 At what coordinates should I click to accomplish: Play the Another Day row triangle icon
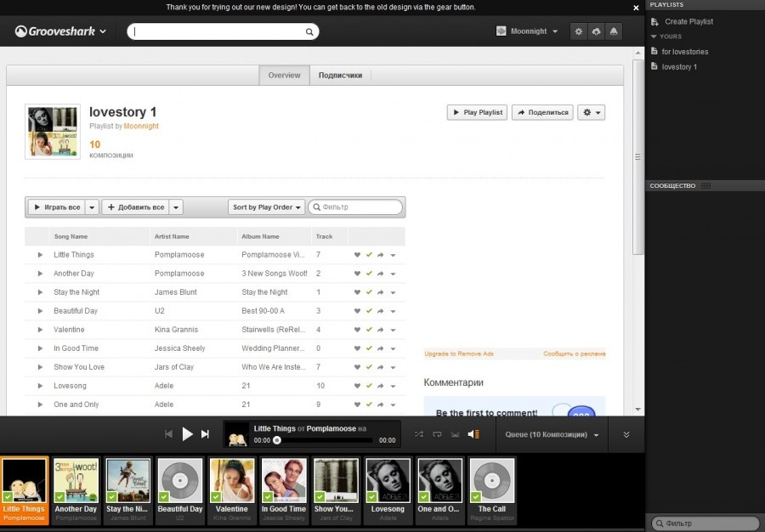pyautogui.click(x=40, y=274)
